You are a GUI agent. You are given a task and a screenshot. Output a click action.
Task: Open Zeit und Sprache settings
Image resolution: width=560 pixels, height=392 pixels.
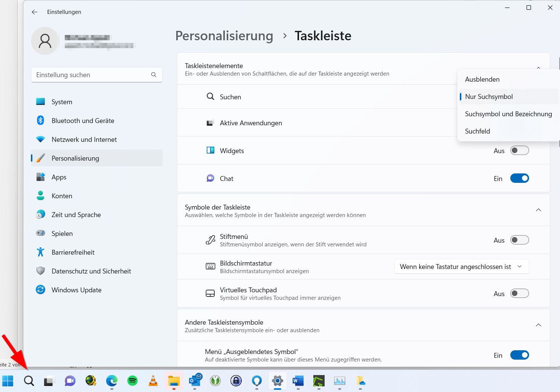[97, 215]
